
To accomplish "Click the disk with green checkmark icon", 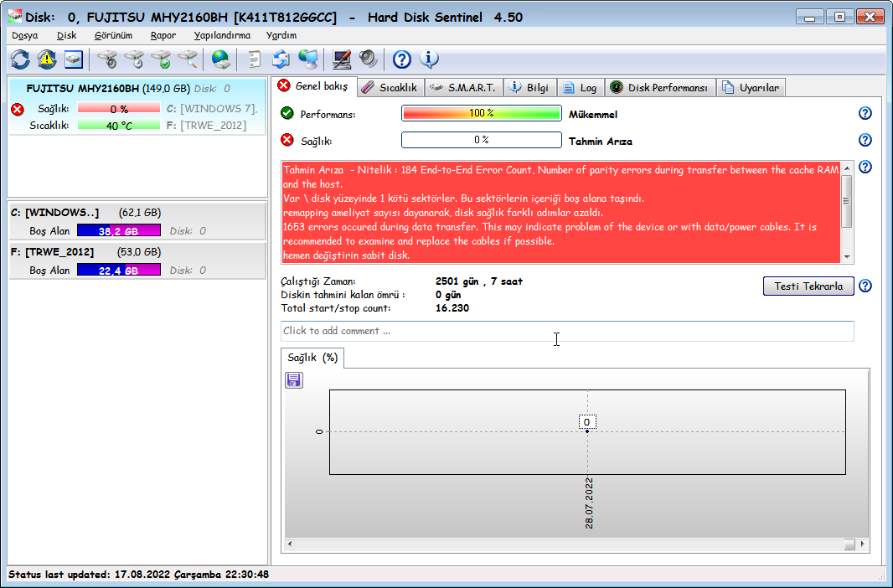I will coord(161,59).
